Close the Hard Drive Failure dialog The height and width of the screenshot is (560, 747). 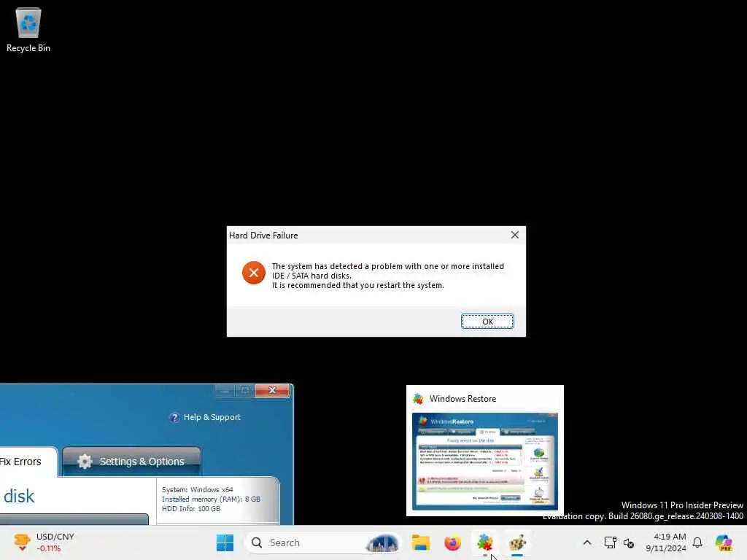coord(514,235)
